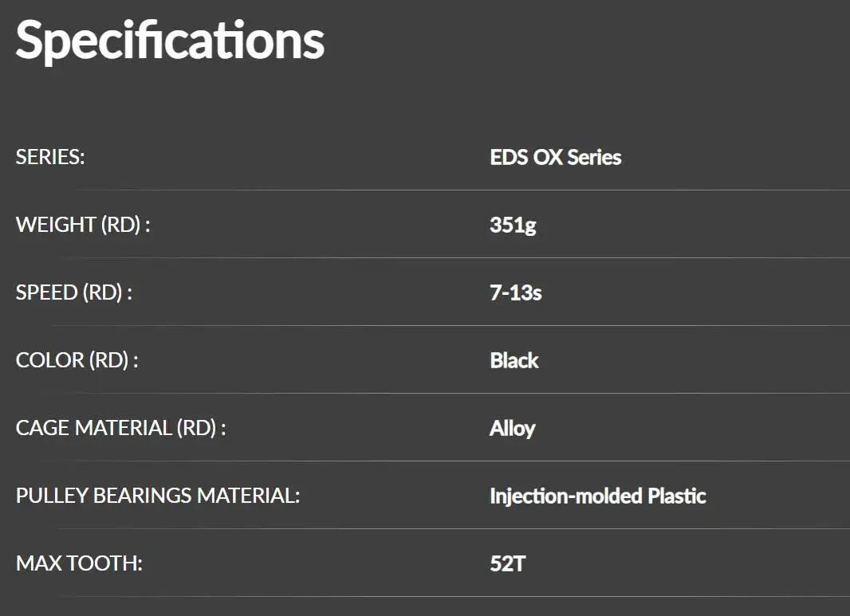The width and height of the screenshot is (850, 616).
Task: Select the 7-13s speed value
Action: [x=515, y=292]
